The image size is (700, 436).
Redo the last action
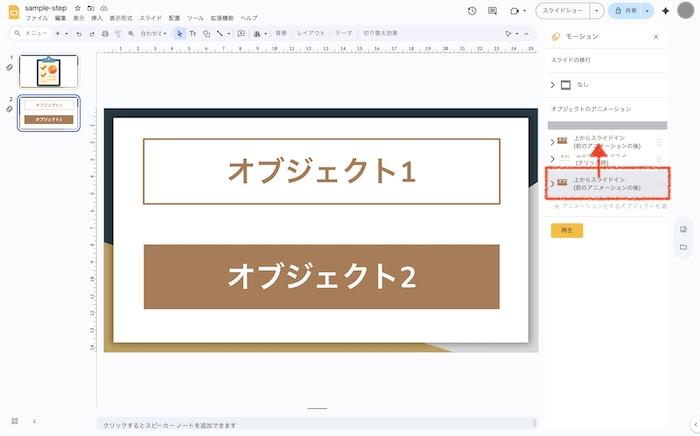click(x=92, y=33)
